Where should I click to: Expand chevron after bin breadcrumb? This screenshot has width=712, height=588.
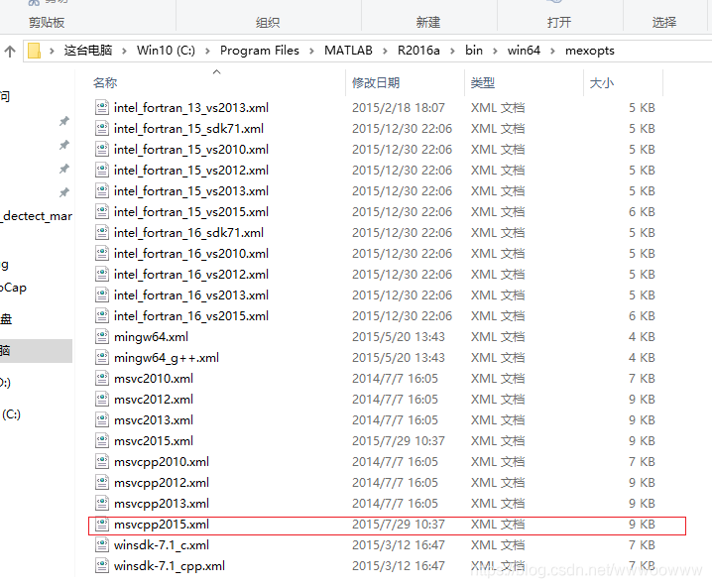click(495, 51)
